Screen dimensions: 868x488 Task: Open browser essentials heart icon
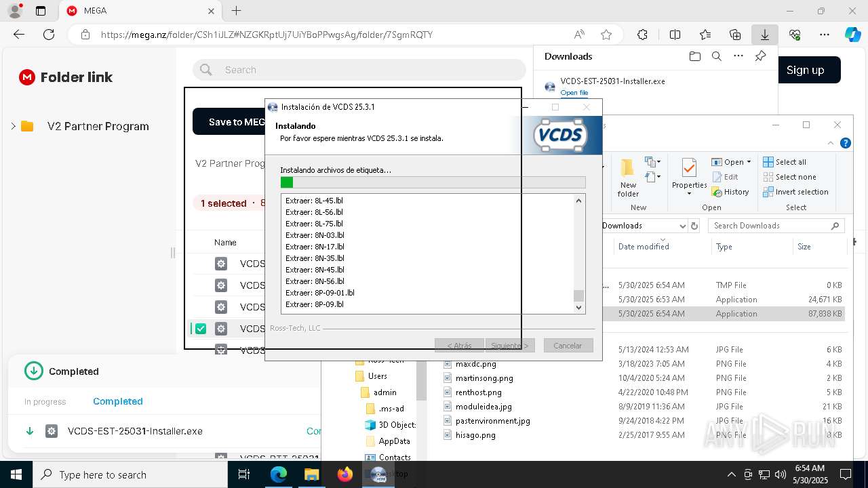click(x=795, y=35)
